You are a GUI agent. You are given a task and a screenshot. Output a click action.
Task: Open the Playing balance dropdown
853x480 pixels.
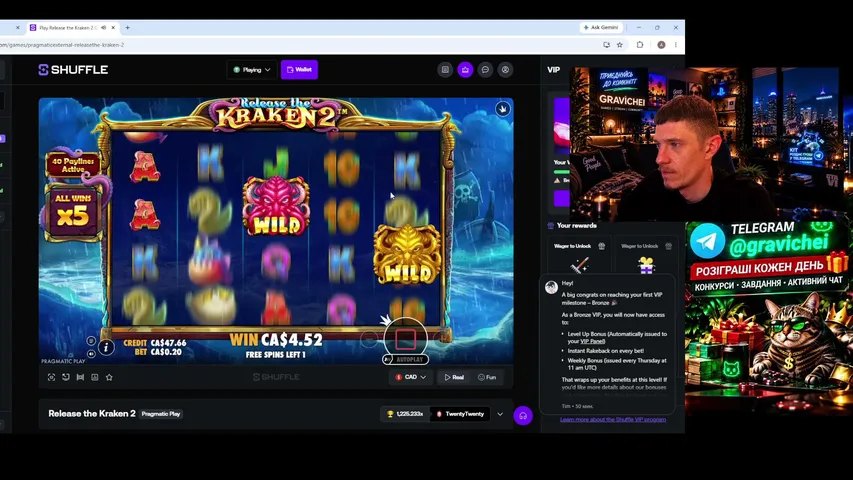pyautogui.click(x=251, y=70)
